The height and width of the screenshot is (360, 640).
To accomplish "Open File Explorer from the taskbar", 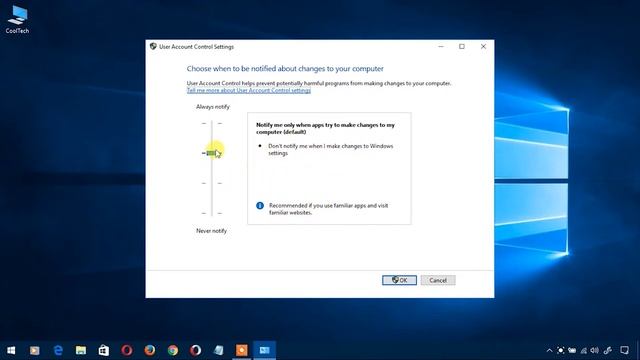I will [x=81, y=350].
